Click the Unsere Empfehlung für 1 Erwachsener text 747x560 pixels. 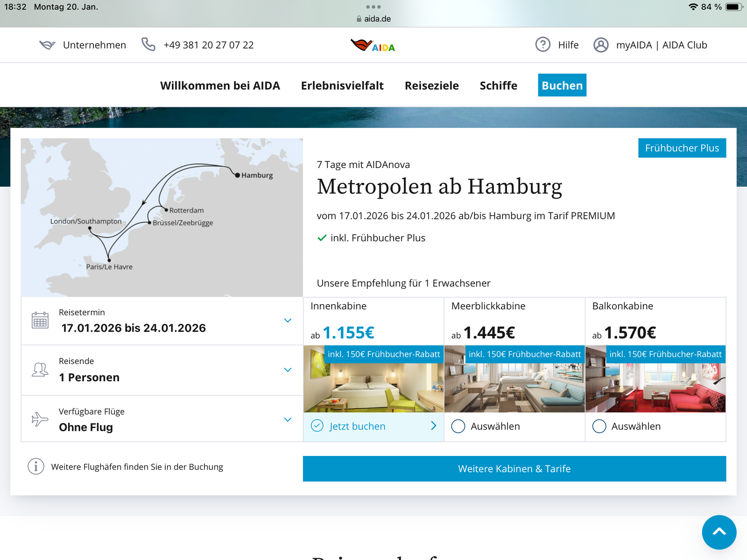tap(403, 283)
